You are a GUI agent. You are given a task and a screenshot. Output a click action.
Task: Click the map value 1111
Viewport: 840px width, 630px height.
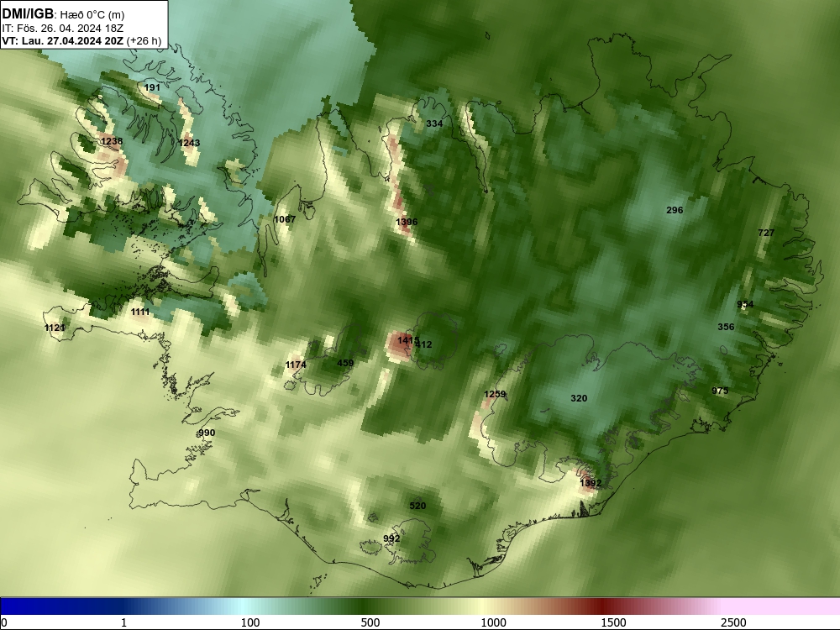click(140, 312)
